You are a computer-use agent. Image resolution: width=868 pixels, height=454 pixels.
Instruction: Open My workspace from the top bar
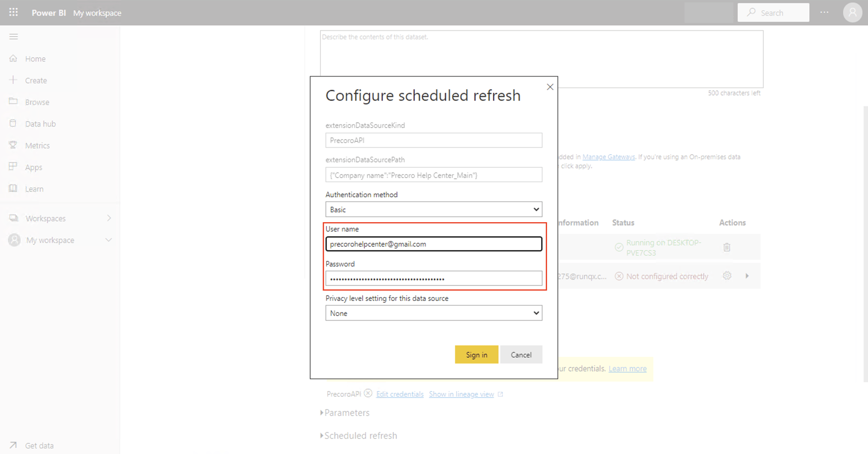point(97,13)
